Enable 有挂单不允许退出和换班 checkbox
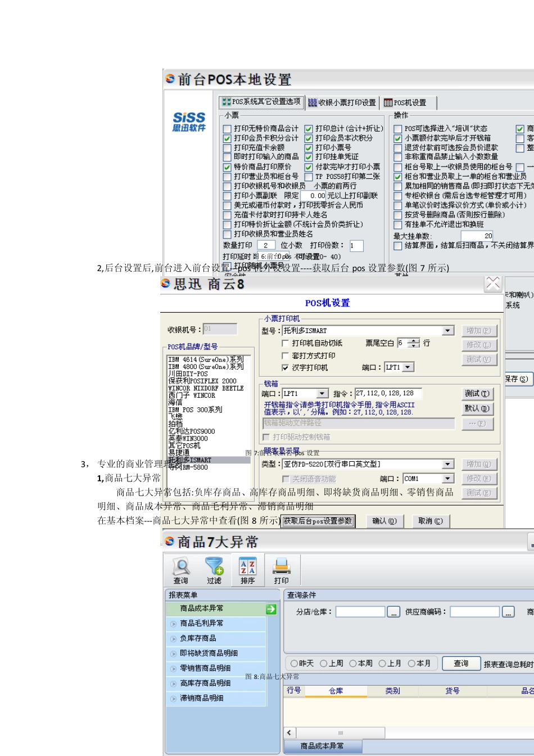The width and height of the screenshot is (534, 756). (x=398, y=224)
